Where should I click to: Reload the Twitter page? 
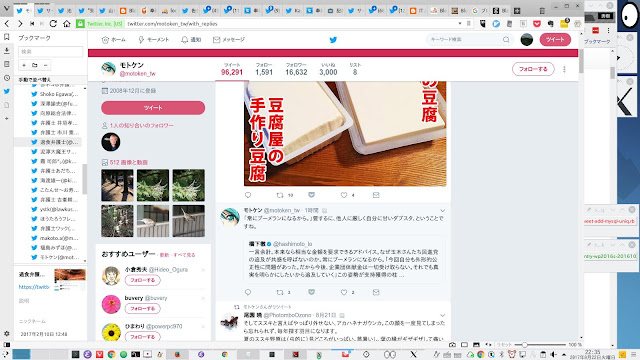click(x=53, y=24)
